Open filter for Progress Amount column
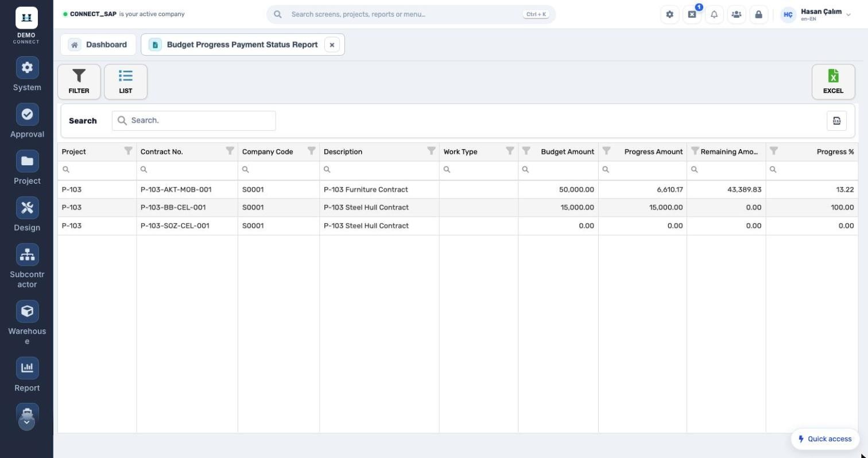 (606, 151)
